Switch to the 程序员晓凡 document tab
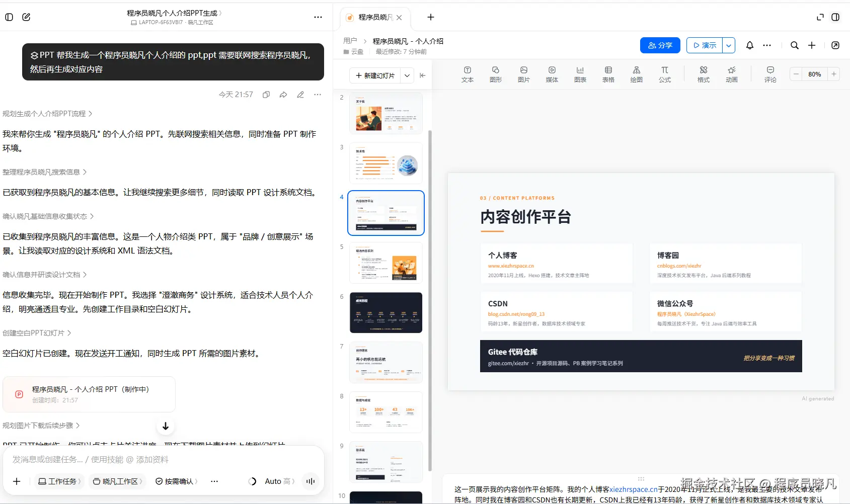The height and width of the screenshot is (504, 850). coord(375,18)
